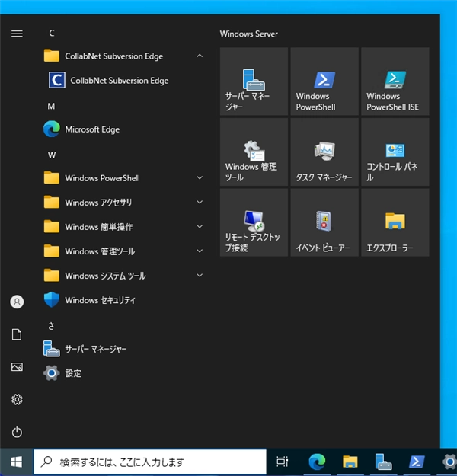Open the リモート デスクトップ接続 tile
The height and width of the screenshot is (476, 457).
point(254,222)
